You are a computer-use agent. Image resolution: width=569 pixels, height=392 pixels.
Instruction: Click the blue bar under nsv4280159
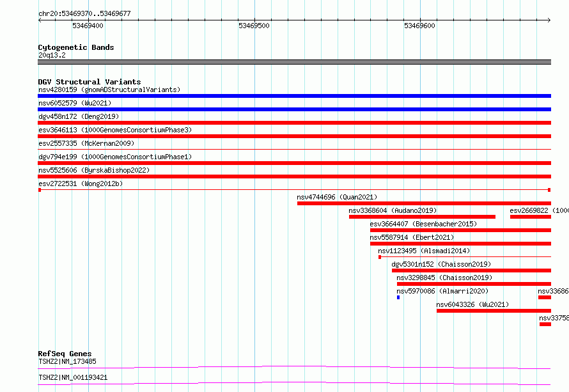[294, 96]
